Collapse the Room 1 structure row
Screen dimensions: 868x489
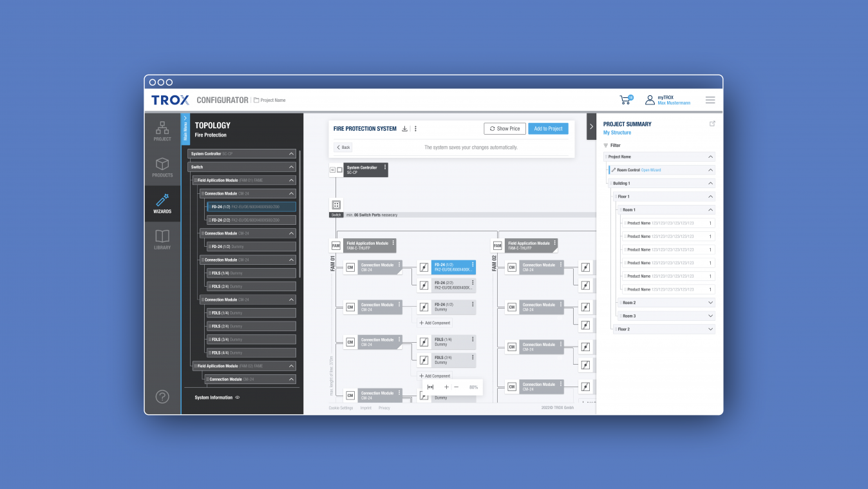711,210
